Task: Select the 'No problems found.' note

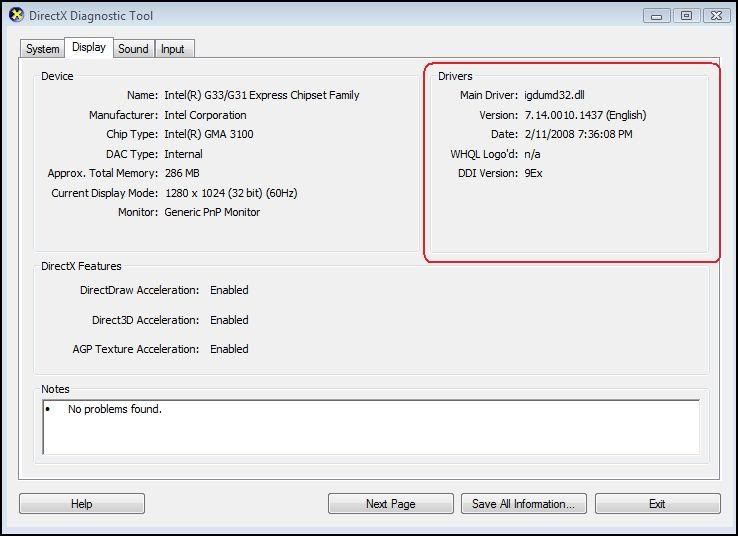Action: pos(115,409)
